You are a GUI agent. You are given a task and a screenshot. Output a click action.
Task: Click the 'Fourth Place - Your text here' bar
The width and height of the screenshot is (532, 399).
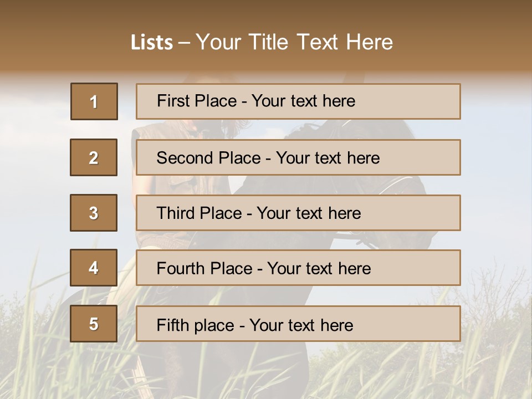point(298,268)
